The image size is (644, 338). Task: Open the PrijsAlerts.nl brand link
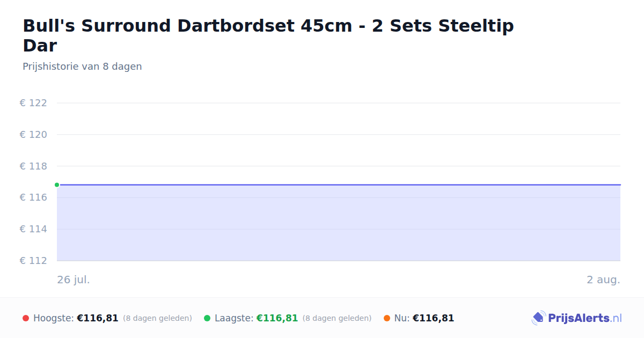point(577,318)
